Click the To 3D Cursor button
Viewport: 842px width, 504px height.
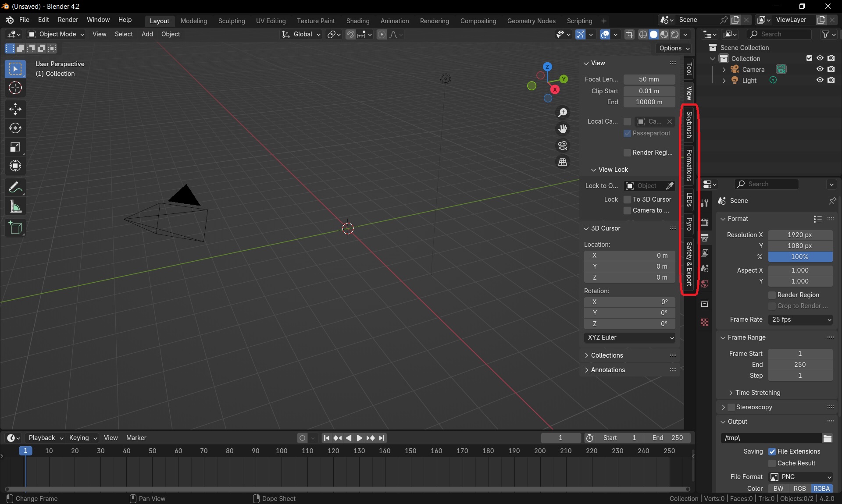627,199
